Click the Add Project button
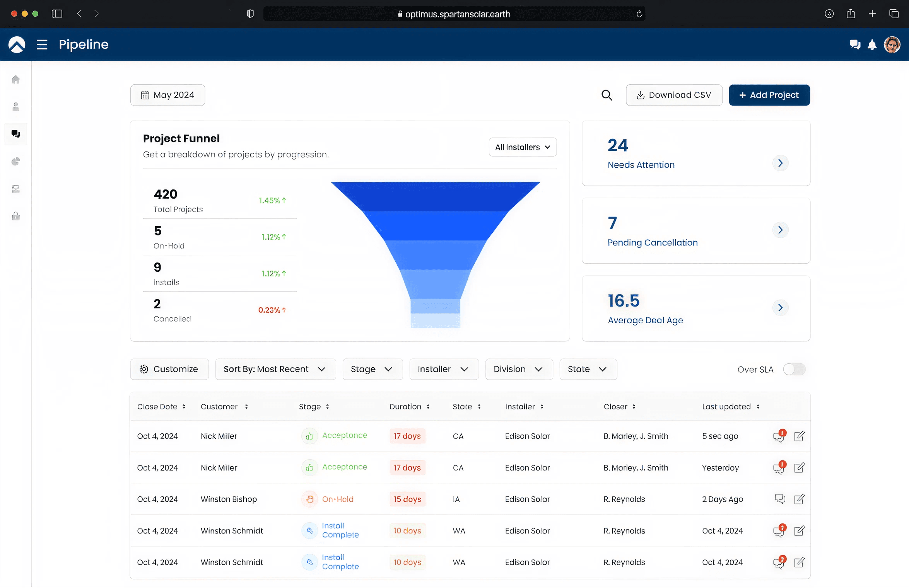The width and height of the screenshot is (909, 588). click(x=769, y=95)
